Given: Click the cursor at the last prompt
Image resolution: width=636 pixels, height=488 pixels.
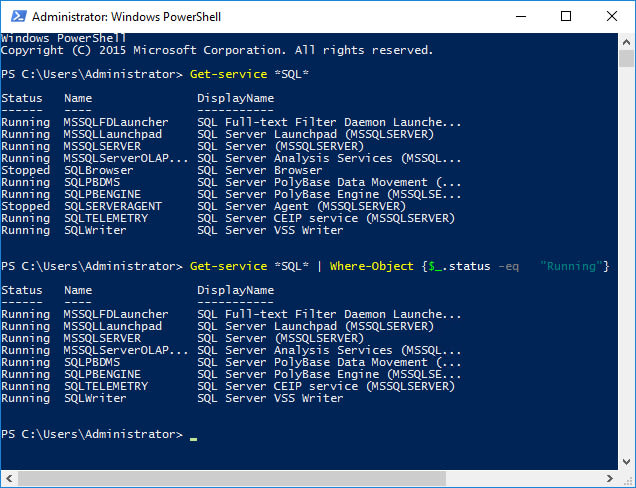Looking at the screenshot, I should (193, 439).
